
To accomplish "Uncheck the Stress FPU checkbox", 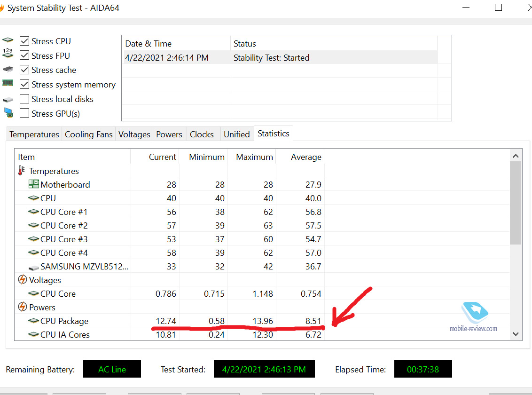I will (x=24, y=55).
